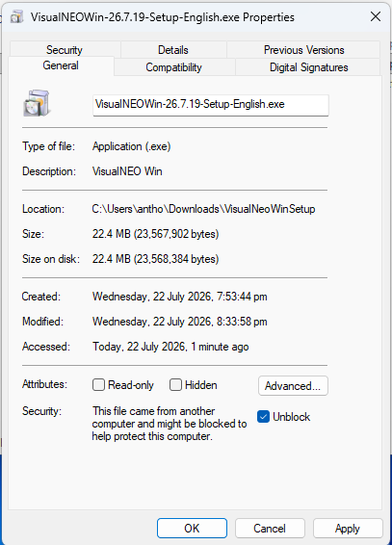Apply the property changes

[348, 529]
